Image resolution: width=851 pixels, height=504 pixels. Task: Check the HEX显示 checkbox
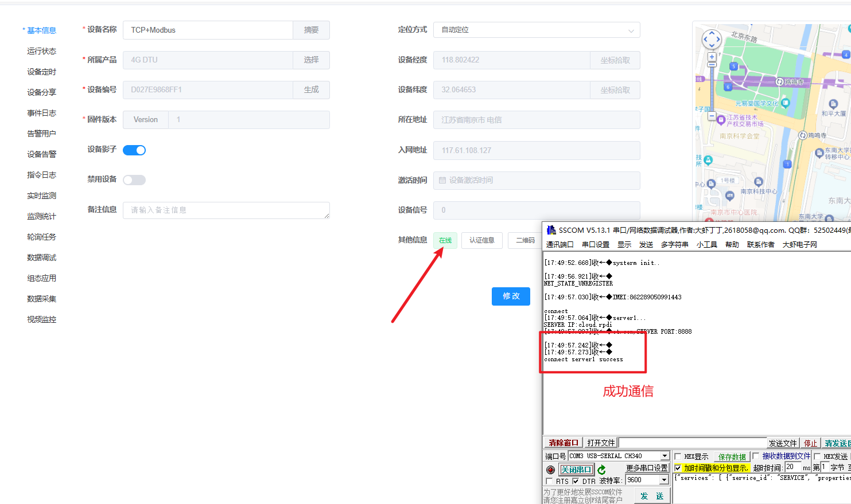tap(678, 457)
